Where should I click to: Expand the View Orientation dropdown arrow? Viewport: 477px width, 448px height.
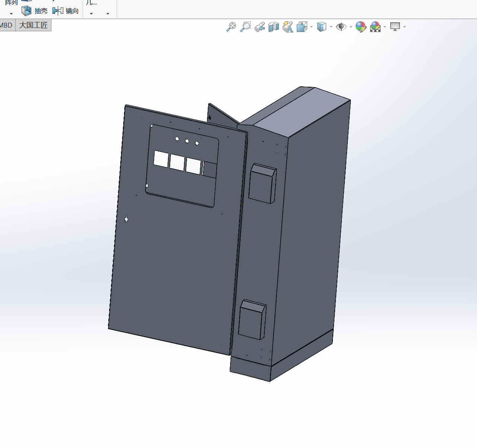[x=311, y=27]
